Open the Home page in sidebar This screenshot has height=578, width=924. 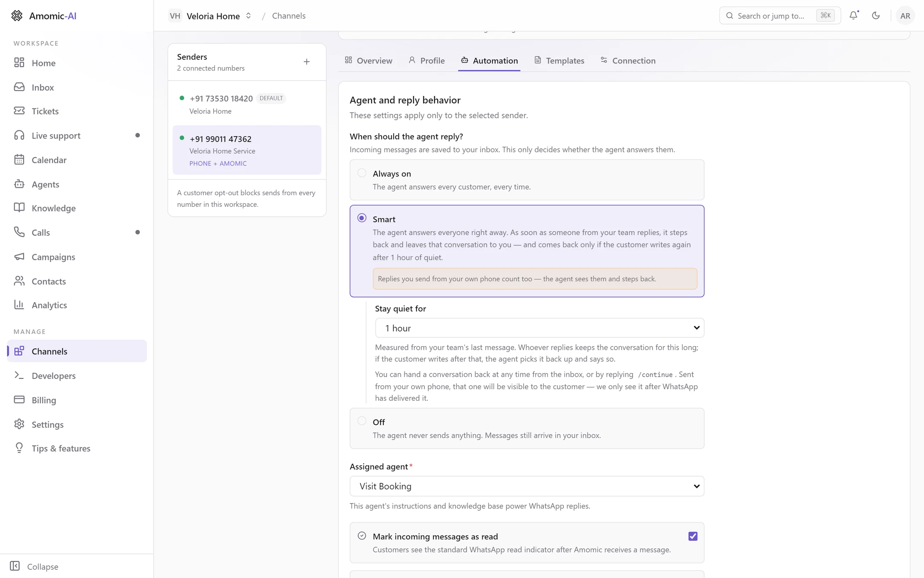77,63
